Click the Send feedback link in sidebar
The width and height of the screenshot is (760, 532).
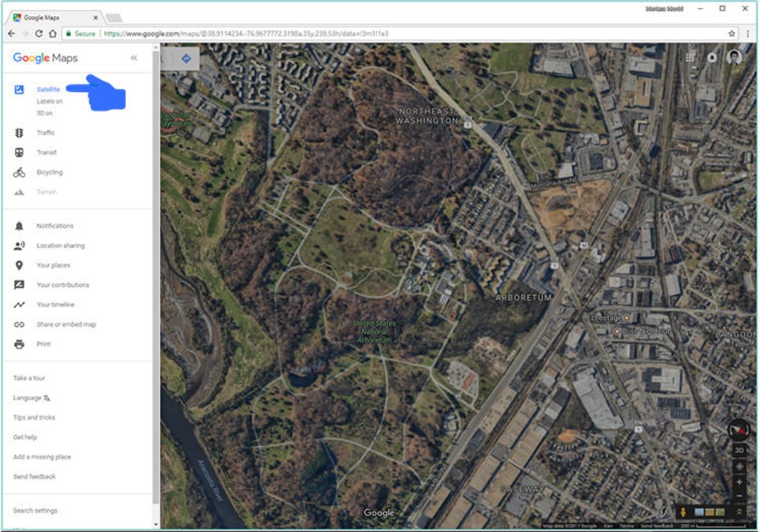click(35, 476)
